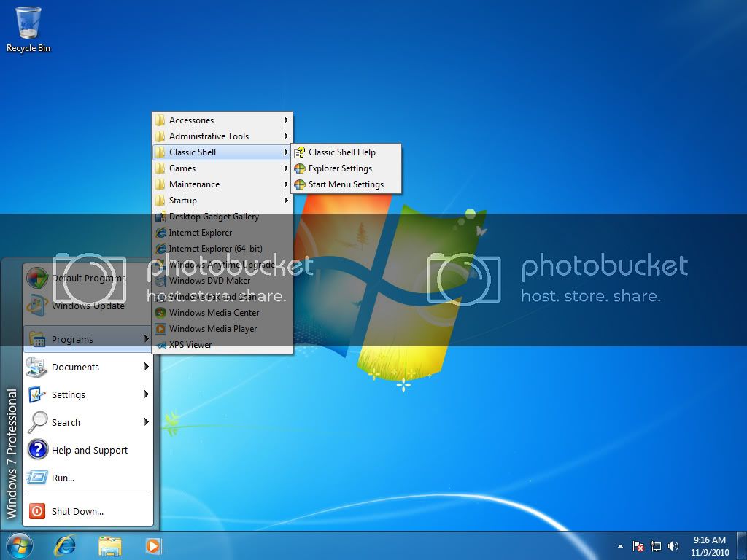The width and height of the screenshot is (747, 560).
Task: Click the Windows Start orb button
Action: (20, 545)
